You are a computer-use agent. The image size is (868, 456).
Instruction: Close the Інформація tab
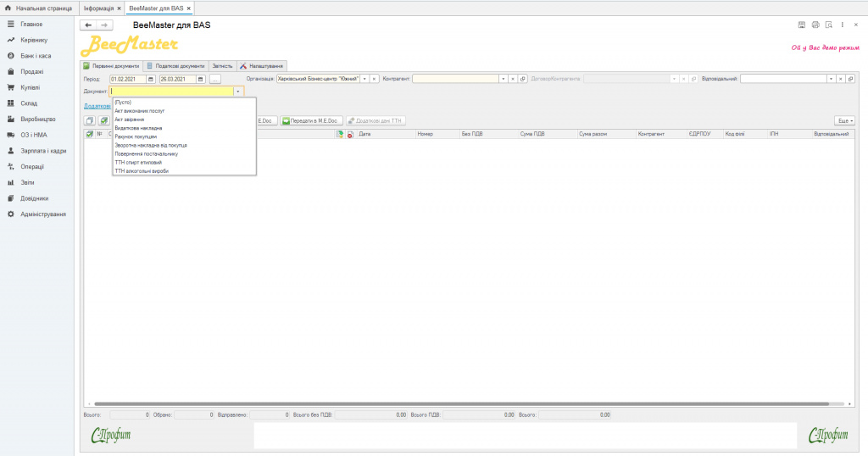click(x=119, y=8)
